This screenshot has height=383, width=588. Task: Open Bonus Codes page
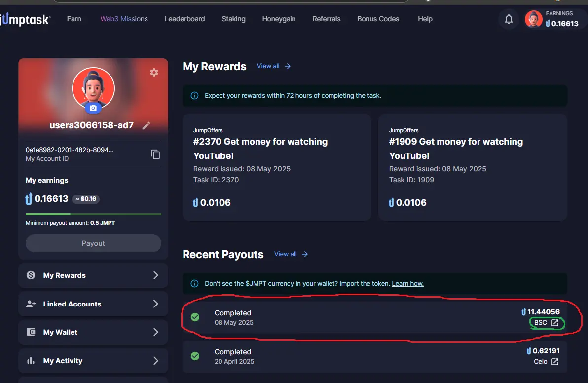tap(378, 19)
